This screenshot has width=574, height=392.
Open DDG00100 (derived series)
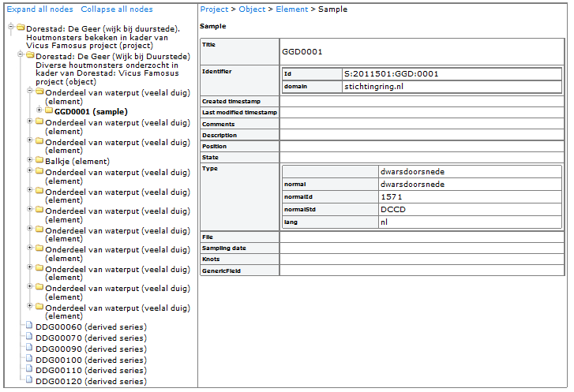click(x=91, y=360)
